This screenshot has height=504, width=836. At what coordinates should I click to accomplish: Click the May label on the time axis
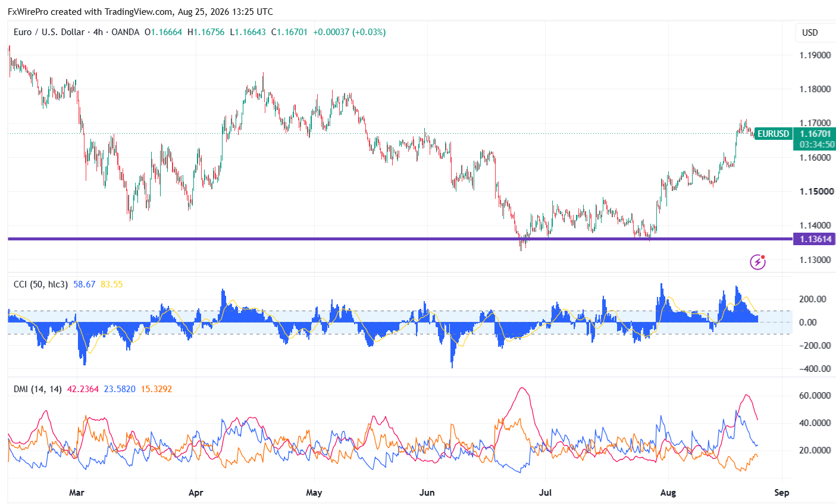(314, 493)
